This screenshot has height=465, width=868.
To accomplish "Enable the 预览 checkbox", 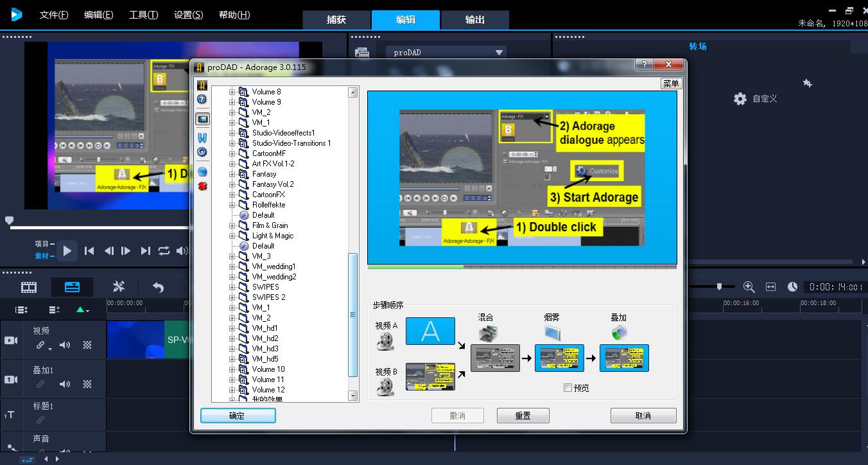I will pos(568,387).
